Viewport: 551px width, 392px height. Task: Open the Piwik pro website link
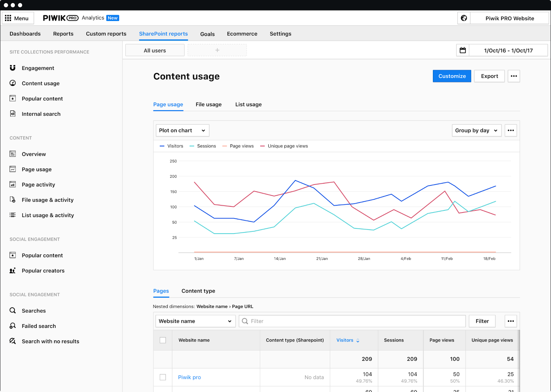pyautogui.click(x=189, y=377)
